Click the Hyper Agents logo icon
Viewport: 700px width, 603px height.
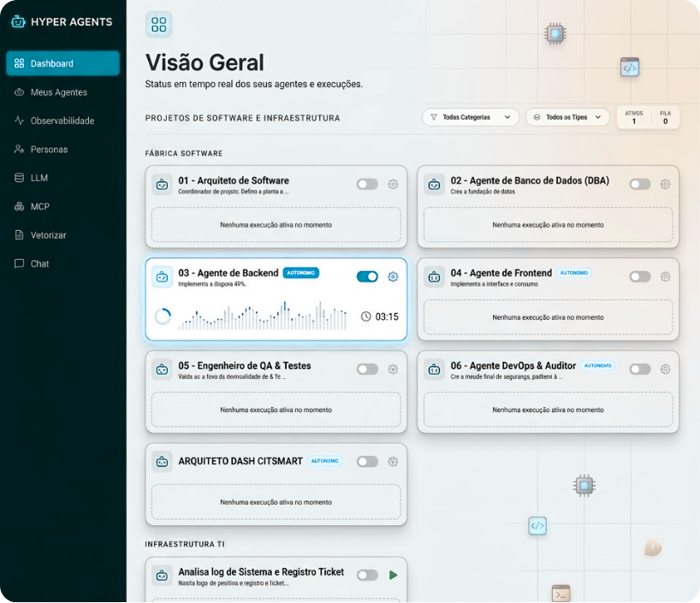[18, 21]
